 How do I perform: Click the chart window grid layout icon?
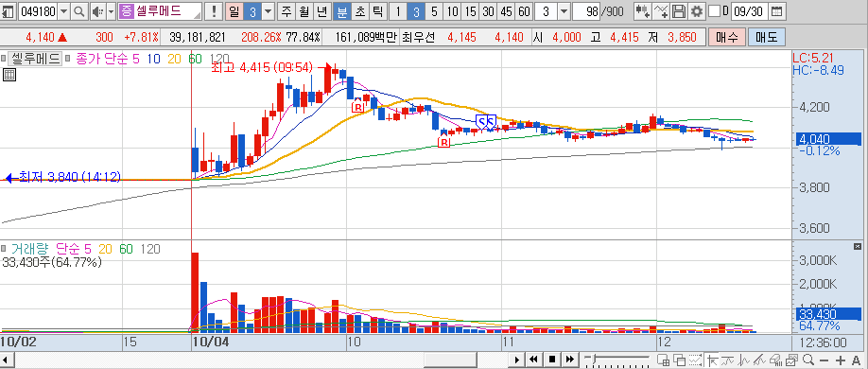click(663, 360)
